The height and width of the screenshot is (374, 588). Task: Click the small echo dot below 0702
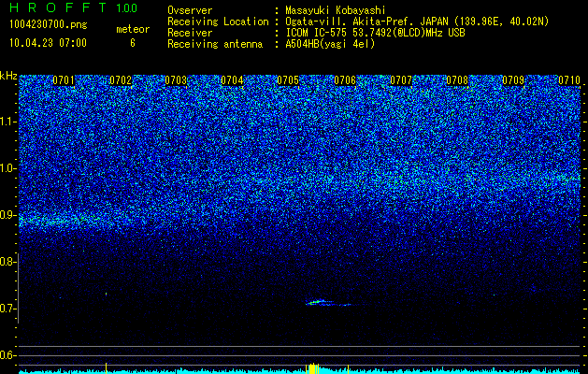[107, 294]
